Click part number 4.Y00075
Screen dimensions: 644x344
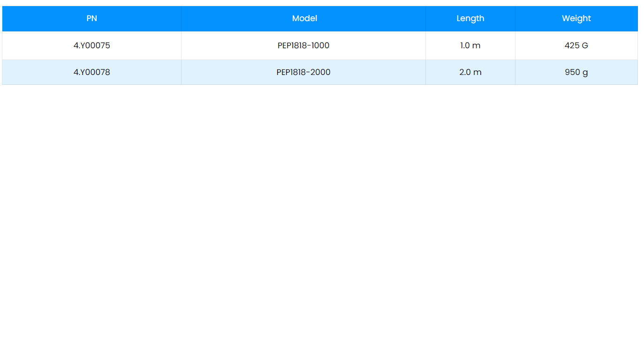click(91, 45)
